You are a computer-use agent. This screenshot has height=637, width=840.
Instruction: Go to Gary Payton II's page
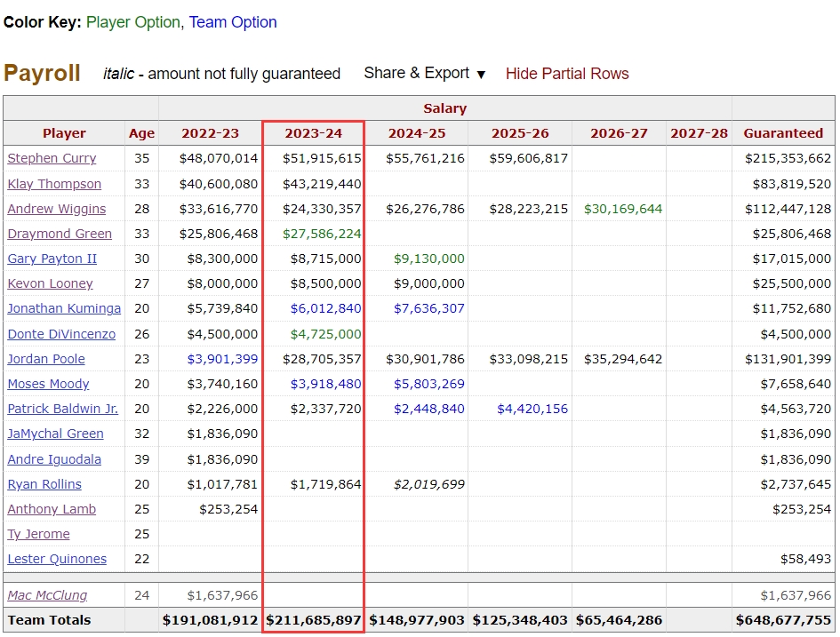pyautogui.click(x=52, y=259)
